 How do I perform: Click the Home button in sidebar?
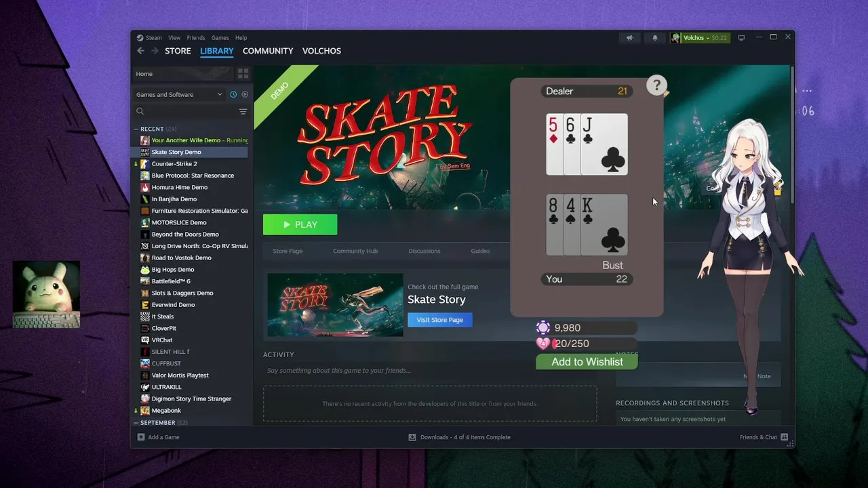182,74
